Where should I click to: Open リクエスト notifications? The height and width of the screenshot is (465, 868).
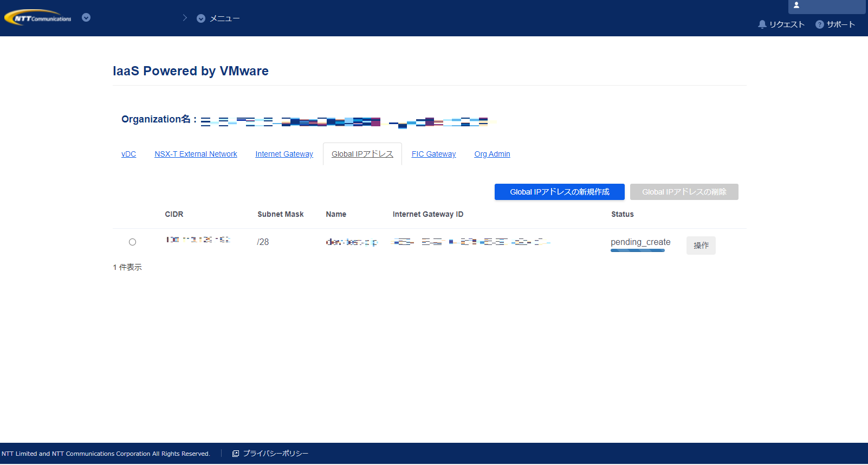[781, 24]
